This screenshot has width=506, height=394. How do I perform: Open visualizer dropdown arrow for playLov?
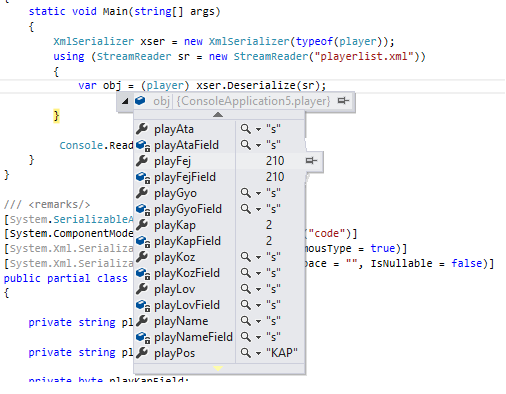tap(258, 289)
